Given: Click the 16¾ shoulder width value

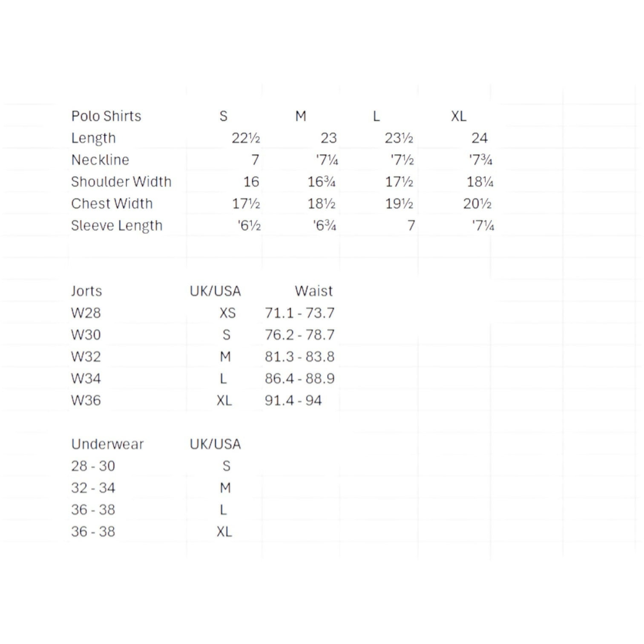Looking at the screenshot, I should pyautogui.click(x=322, y=182).
